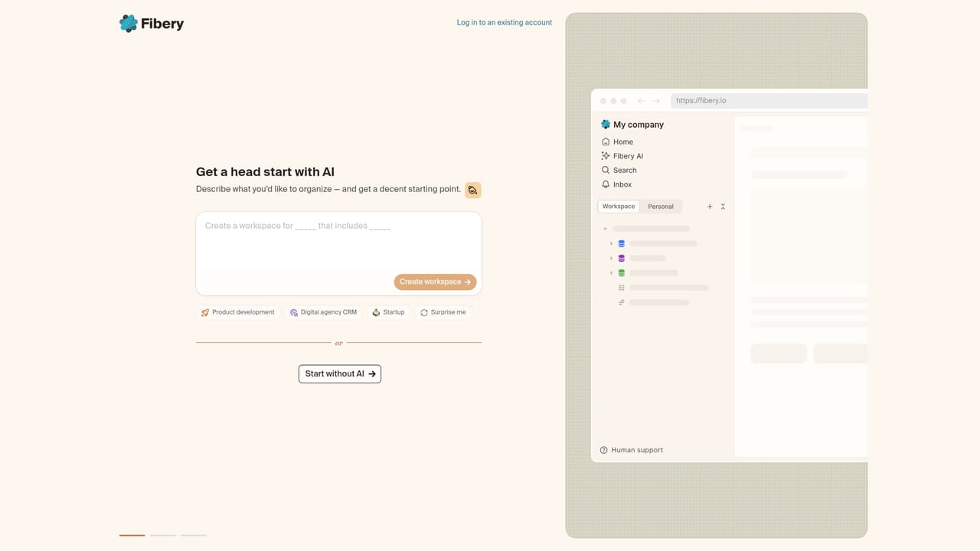Image resolution: width=980 pixels, height=551 pixels.
Task: Collapse the top-level space arrow in the tree
Action: 605,229
